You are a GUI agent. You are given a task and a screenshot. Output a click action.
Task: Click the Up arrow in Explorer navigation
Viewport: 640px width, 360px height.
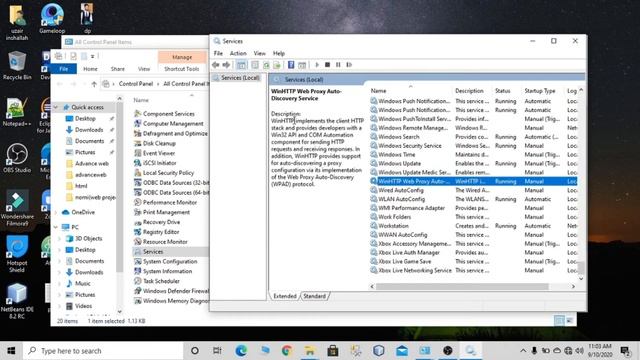pyautogui.click(x=94, y=84)
